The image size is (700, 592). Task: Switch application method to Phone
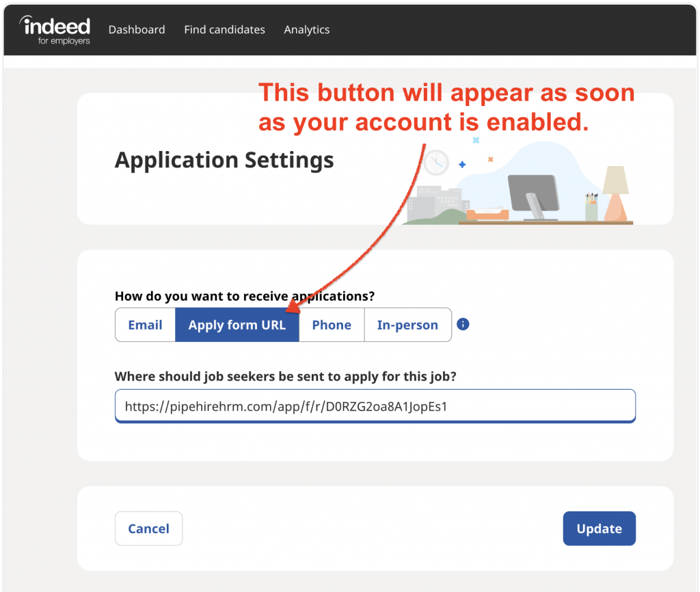[x=331, y=325]
